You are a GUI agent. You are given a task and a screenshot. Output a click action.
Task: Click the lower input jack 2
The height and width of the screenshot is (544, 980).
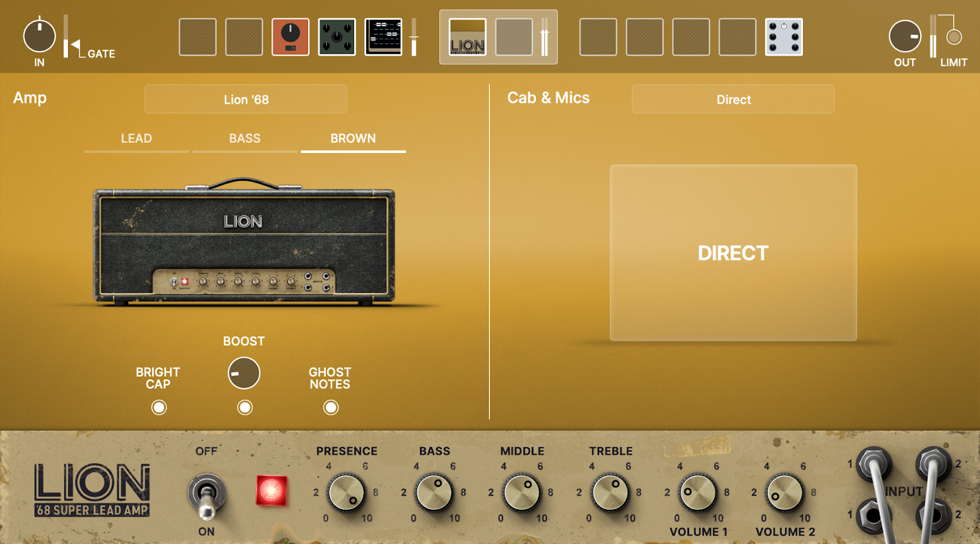pyautogui.click(x=932, y=516)
